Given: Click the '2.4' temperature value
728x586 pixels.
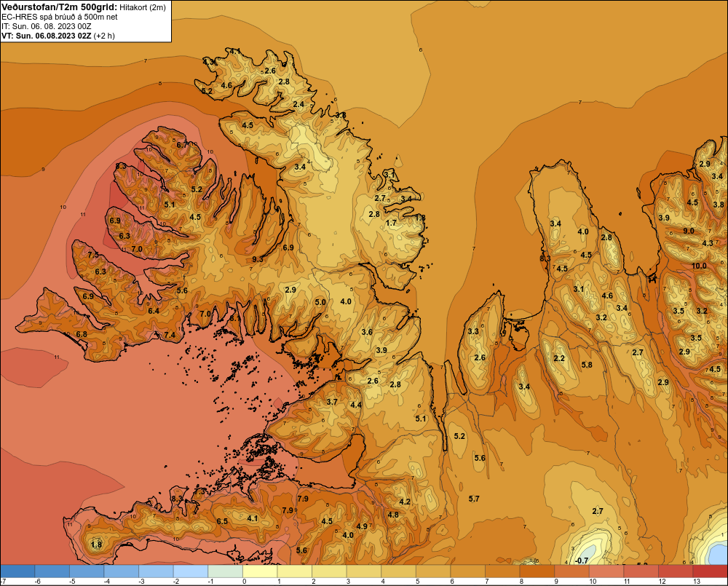Looking at the screenshot, I should click(x=298, y=104).
